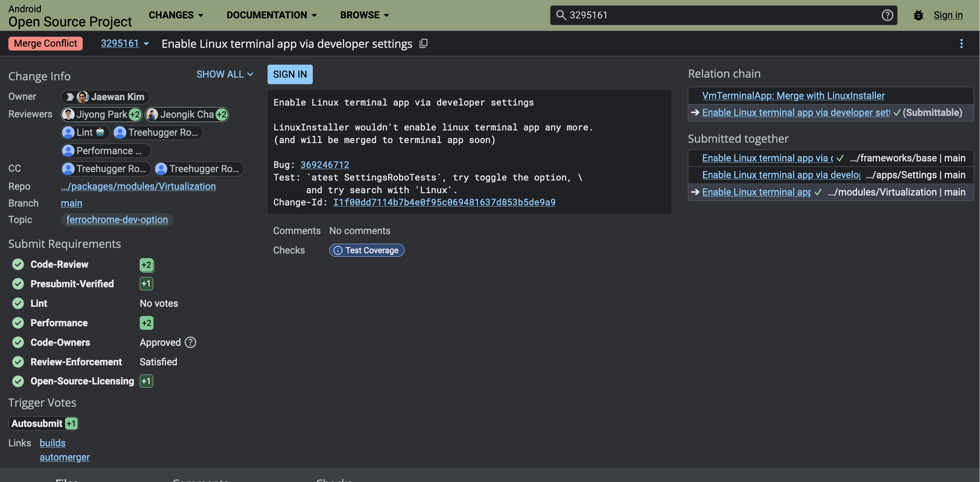Click the copy subject icon beside title
Image resolution: width=980 pixels, height=482 pixels.
pyautogui.click(x=423, y=44)
